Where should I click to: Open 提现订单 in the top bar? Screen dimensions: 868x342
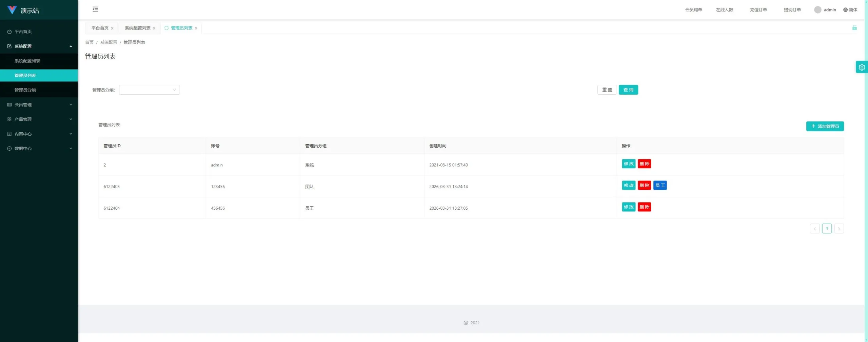792,10
